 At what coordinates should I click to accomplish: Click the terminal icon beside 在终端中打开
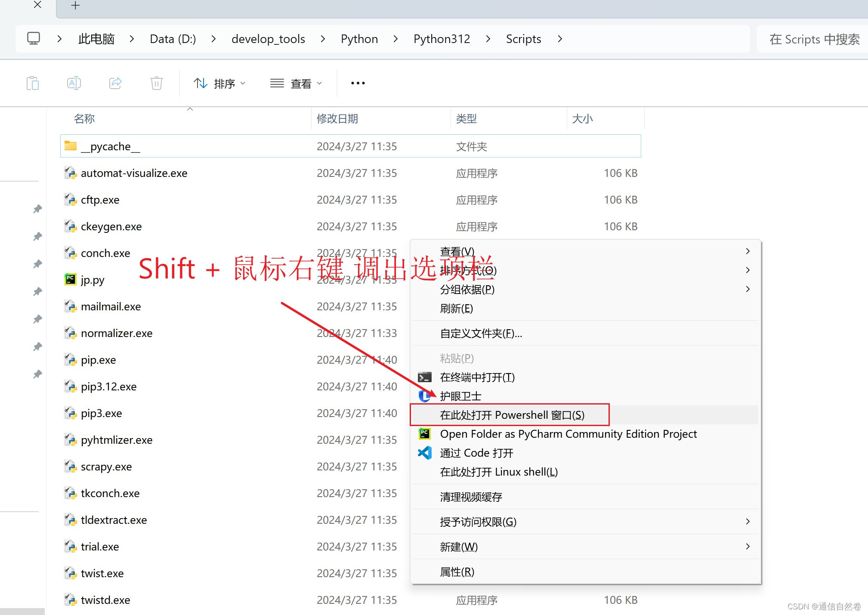point(425,377)
